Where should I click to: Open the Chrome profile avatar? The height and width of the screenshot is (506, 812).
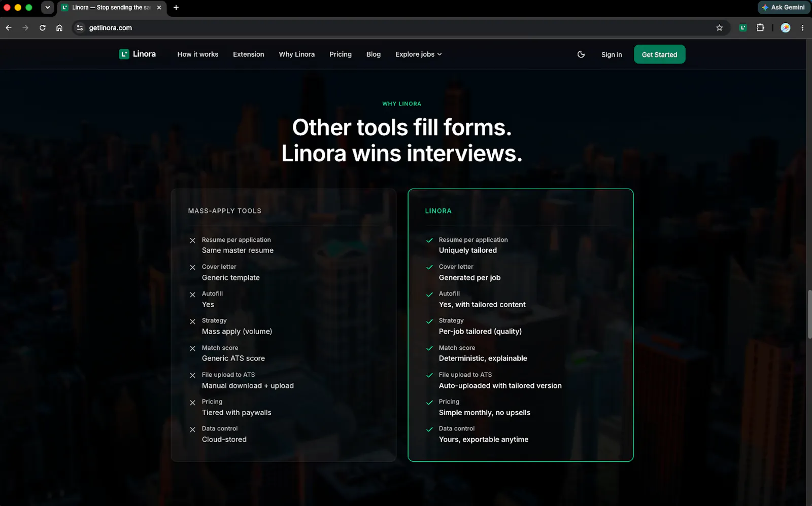[x=785, y=28]
